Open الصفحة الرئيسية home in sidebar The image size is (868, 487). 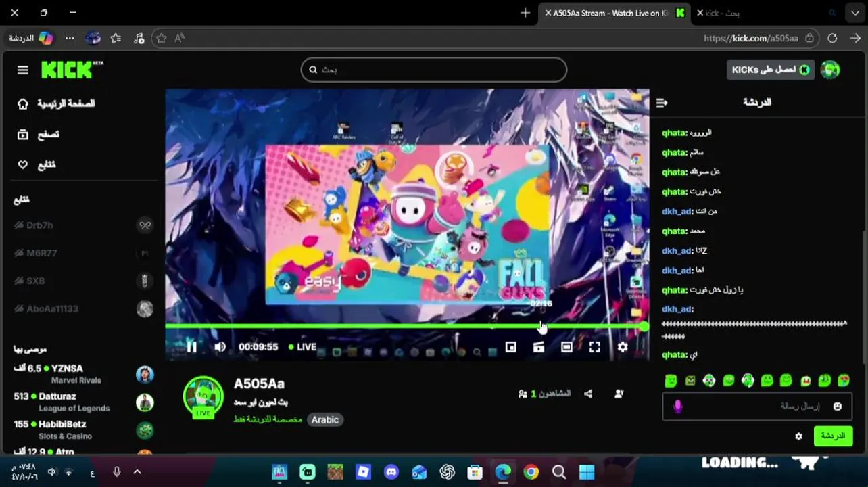coord(56,103)
